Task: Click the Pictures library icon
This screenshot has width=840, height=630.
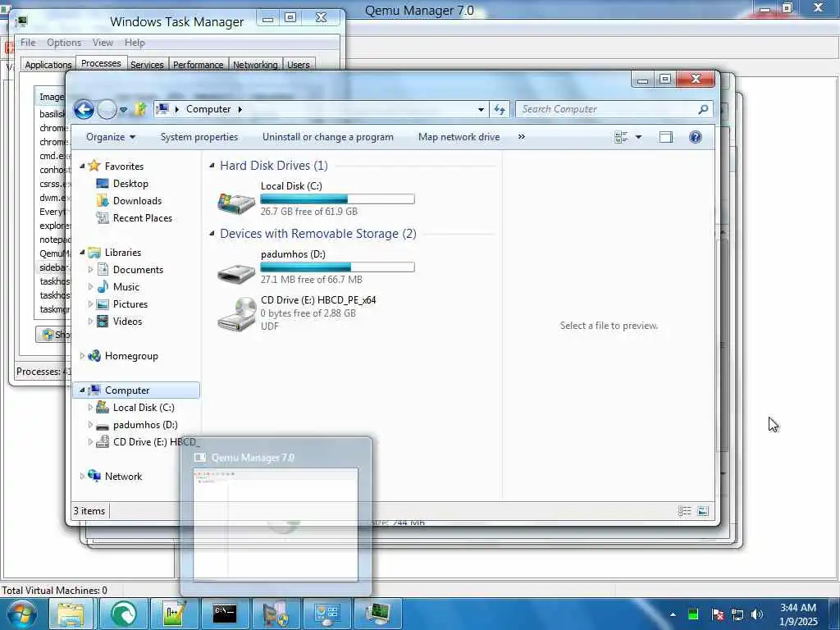Action: (103, 304)
